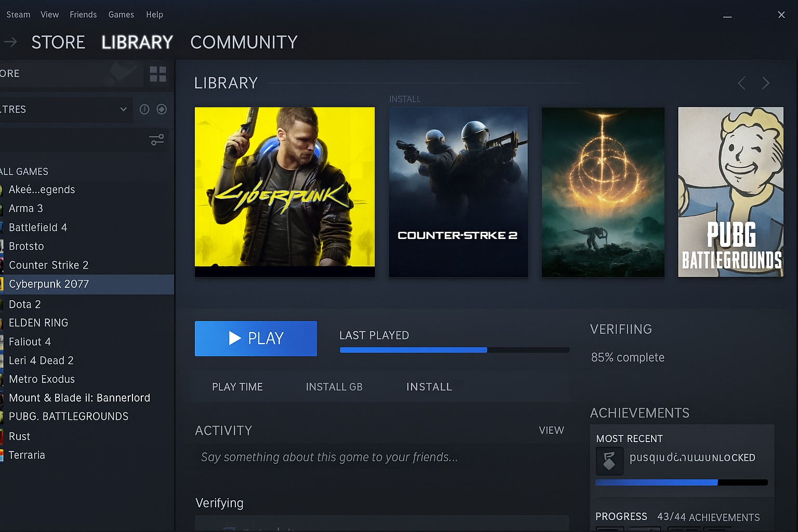Go to the LIBRARY tab
Screen dimensions: 798x532
tap(137, 42)
